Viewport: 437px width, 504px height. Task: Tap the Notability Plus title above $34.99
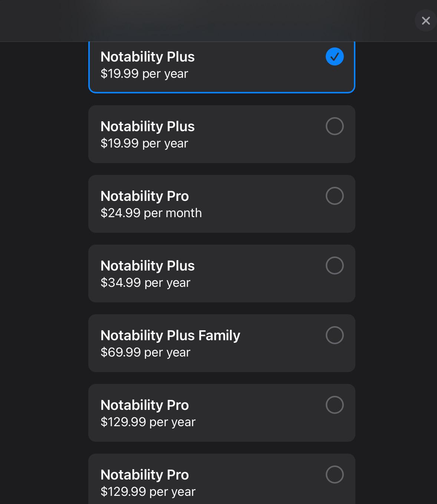148,266
